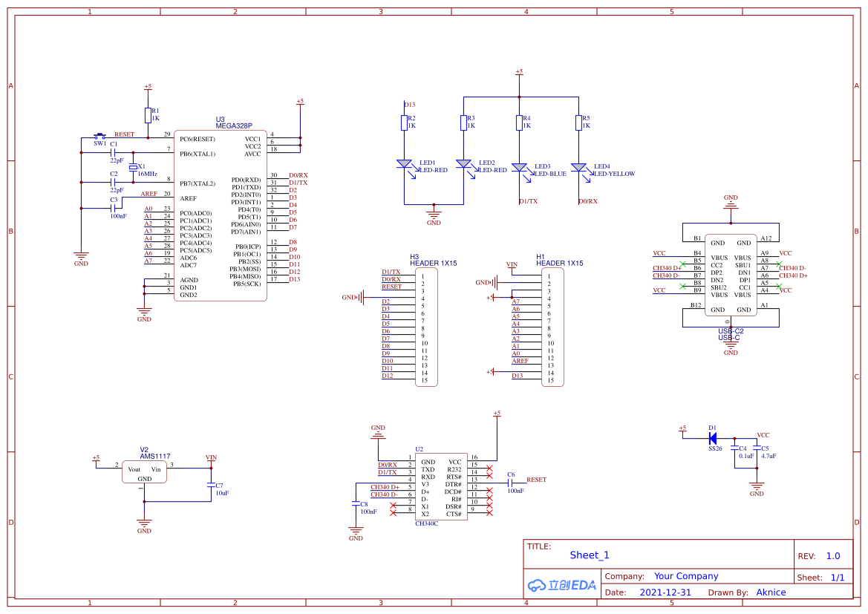The image size is (868, 614).
Task: Click the H1 HEADER 1X15 connector
Action: point(552,327)
